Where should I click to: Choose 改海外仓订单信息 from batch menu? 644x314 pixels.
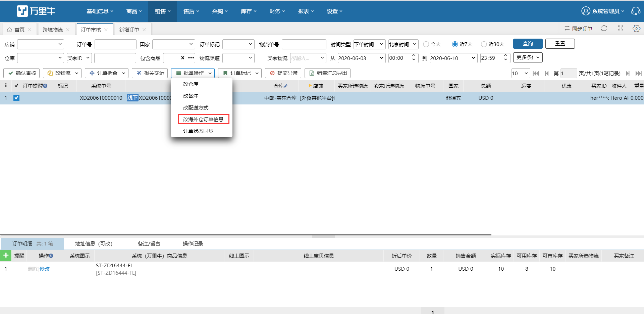(203, 119)
